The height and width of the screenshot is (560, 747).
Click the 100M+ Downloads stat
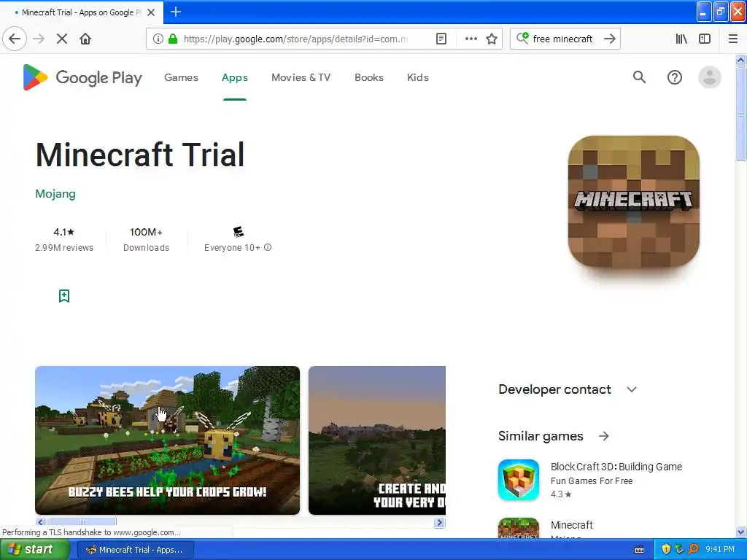pyautogui.click(x=146, y=239)
